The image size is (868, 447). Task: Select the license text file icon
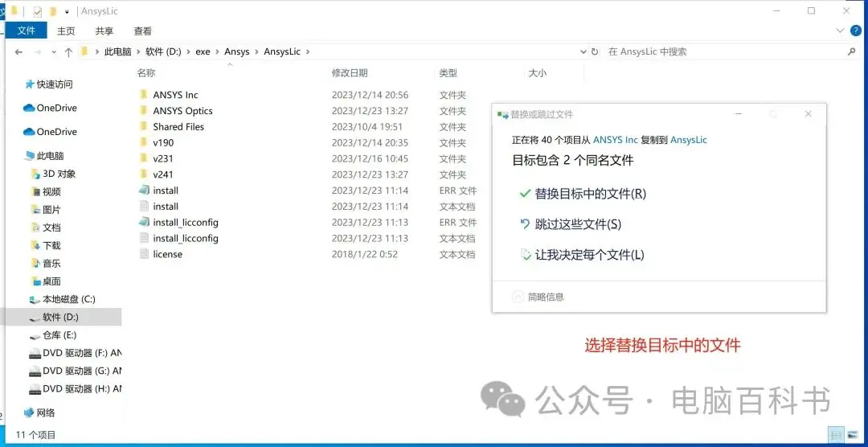coord(144,254)
